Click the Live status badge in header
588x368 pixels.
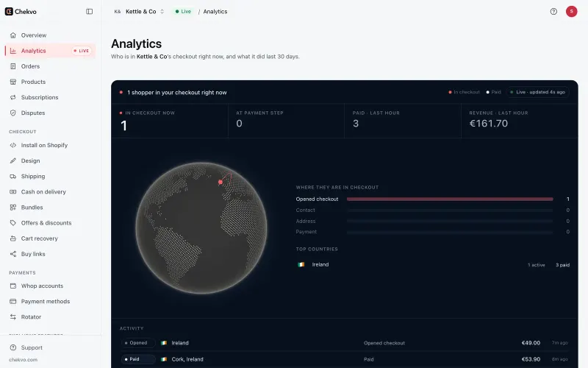(183, 12)
